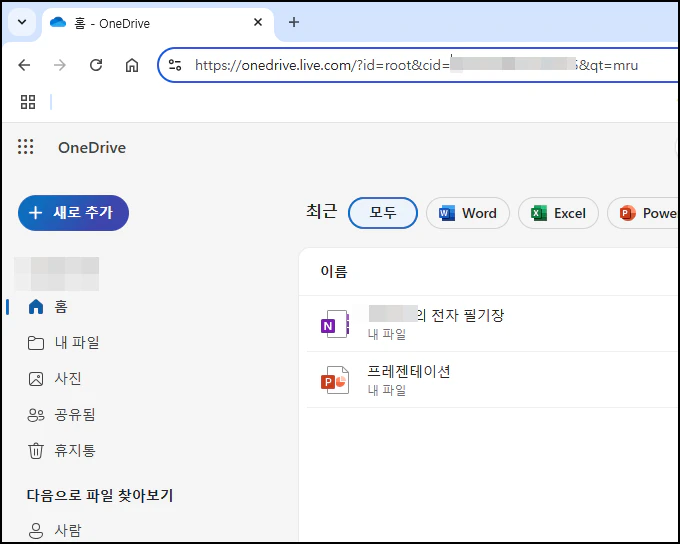Viewport: 680px width, 544px height.
Task: Open the 프레젠테이션 file
Action: (409, 371)
